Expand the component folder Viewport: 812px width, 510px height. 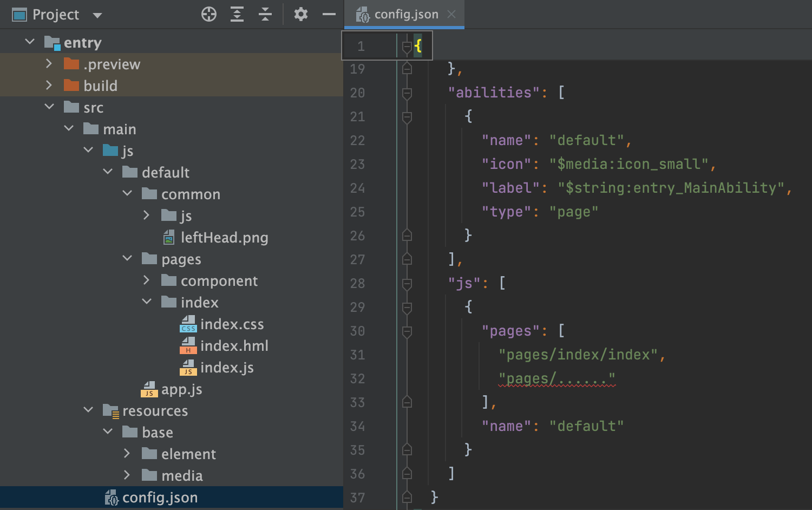(x=147, y=280)
